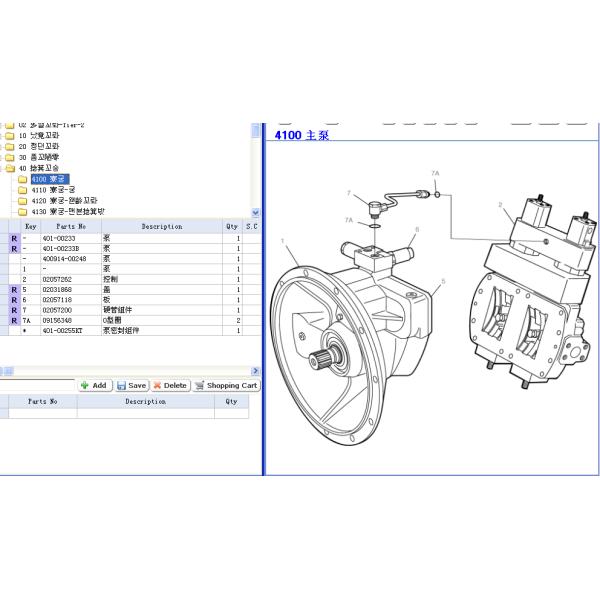Screen dimensions: 600x600
Task: Click the 4130 folder icon
Action: click(x=23, y=212)
